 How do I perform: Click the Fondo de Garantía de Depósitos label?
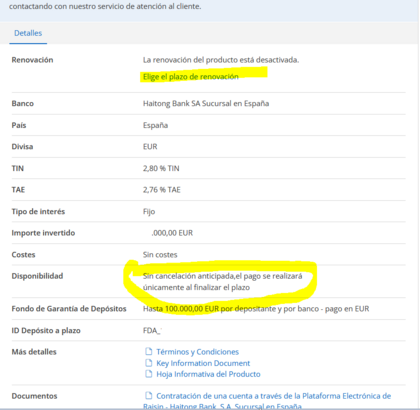pos(69,309)
